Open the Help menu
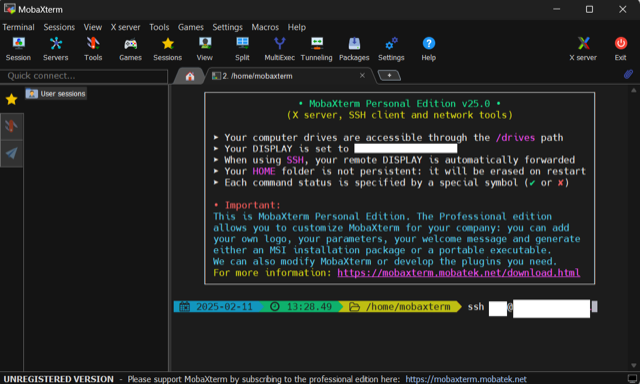Screen dimensions: 640x384 point(297,27)
